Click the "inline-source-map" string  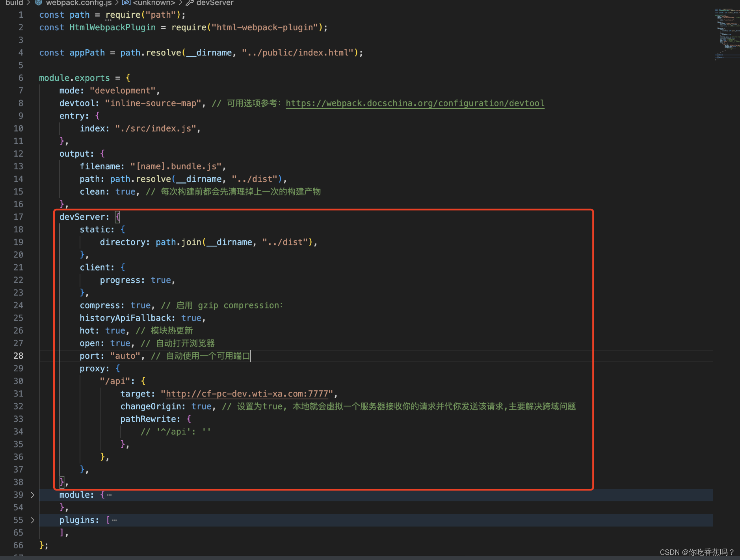coord(153,103)
